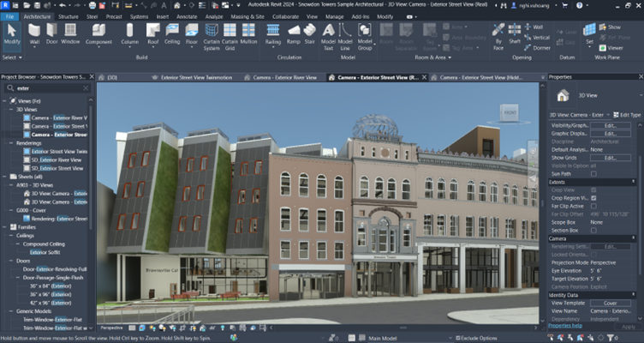
Task: Collapse the Families tree node
Action: [4, 227]
